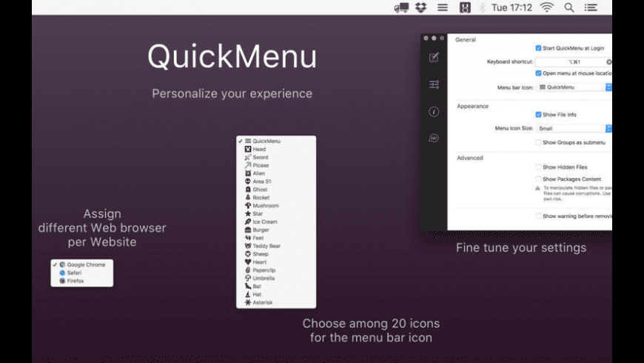Toggle Start QuickMenu at Login
The height and width of the screenshot is (363, 644).
pyautogui.click(x=538, y=48)
